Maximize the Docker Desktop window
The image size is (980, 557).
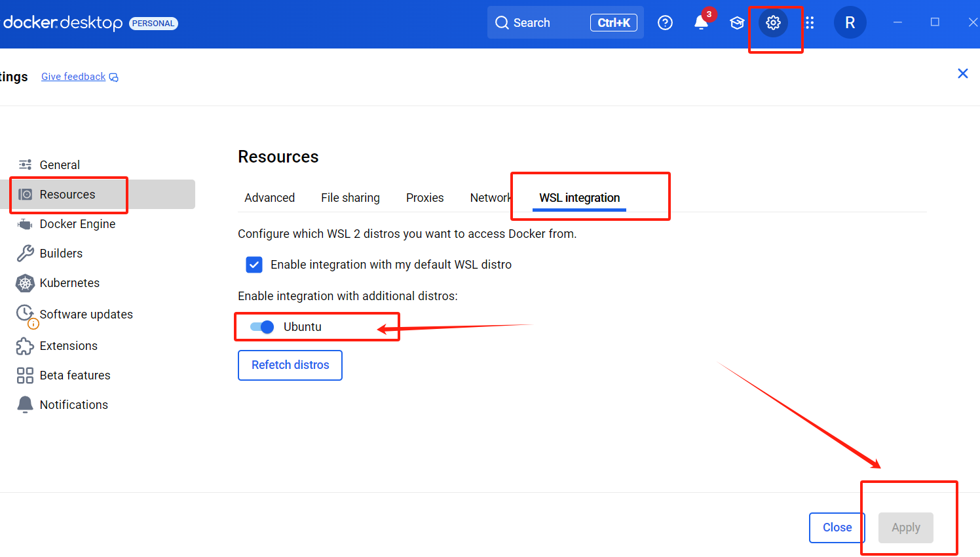click(935, 22)
